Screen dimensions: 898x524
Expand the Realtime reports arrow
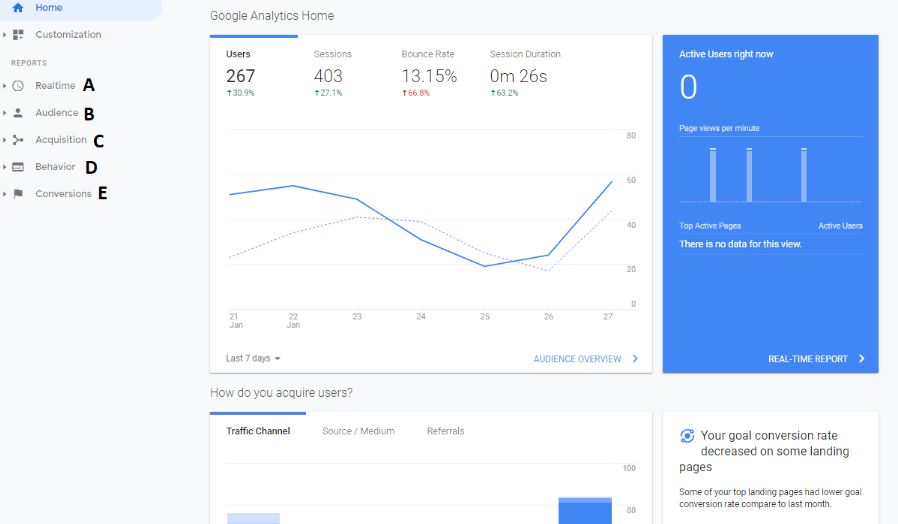[x=5, y=86]
